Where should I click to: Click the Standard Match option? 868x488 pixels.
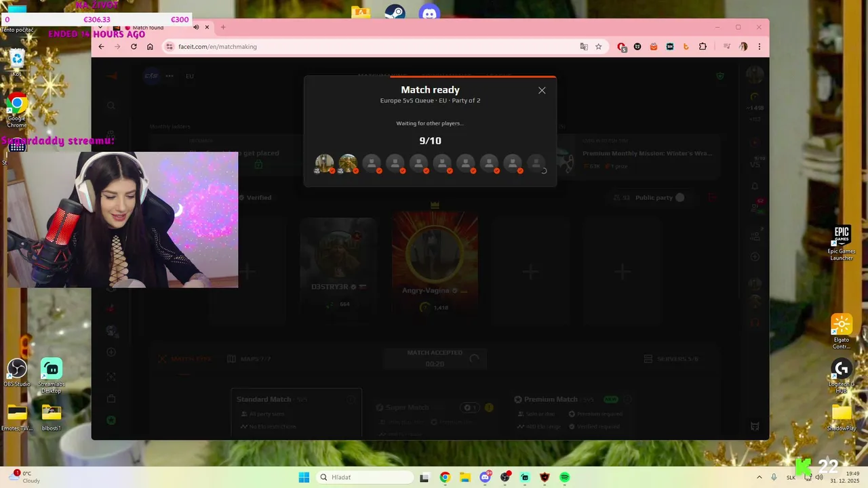tap(296, 412)
